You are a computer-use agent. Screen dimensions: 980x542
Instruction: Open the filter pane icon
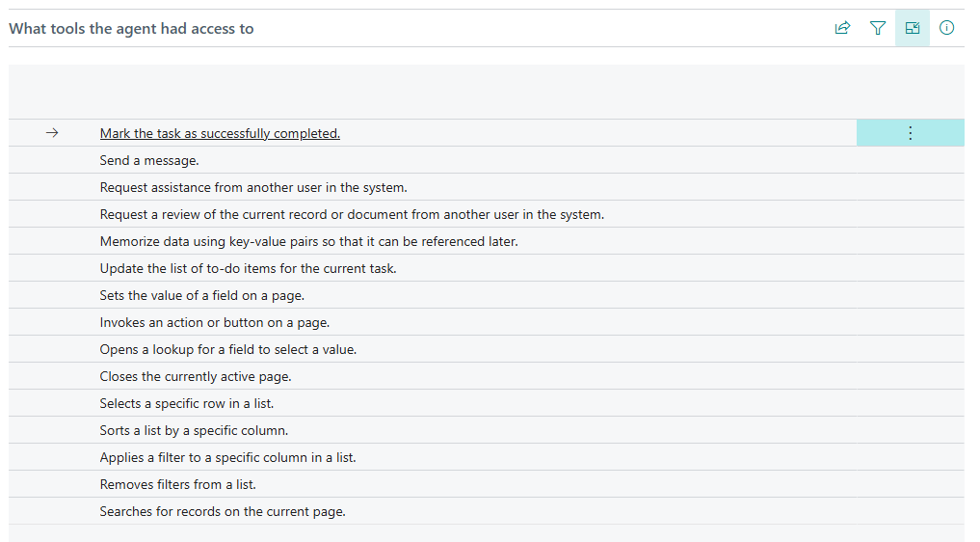pos(877,29)
